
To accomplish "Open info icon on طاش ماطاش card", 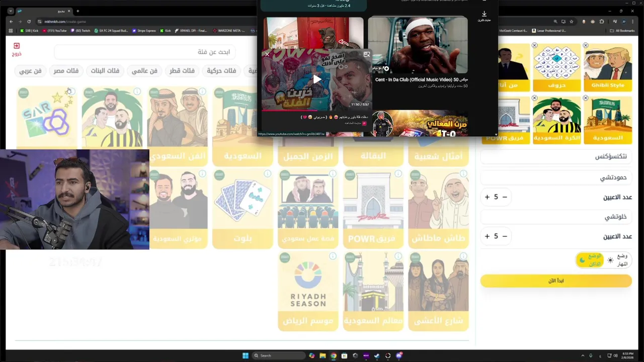I will [x=463, y=174].
